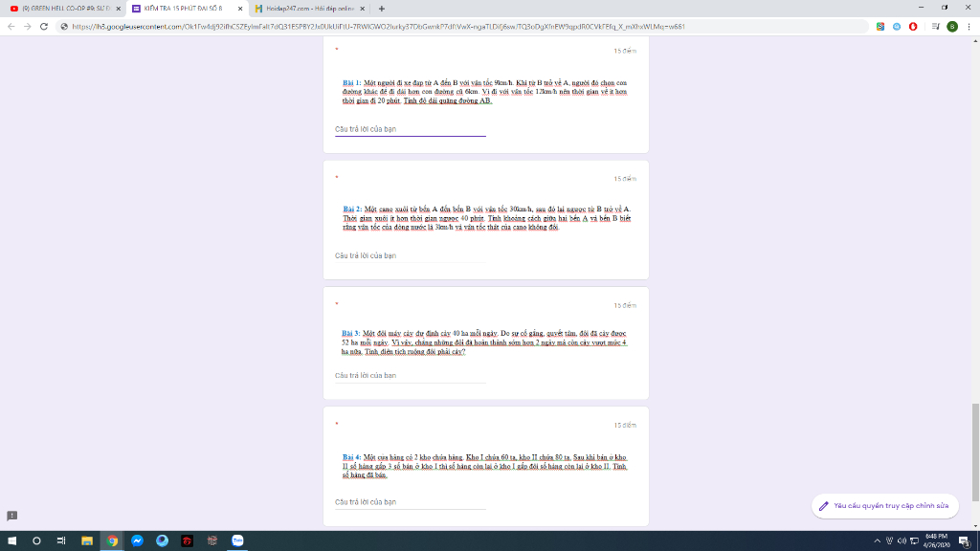980x551 pixels.
Task: Click the Bài 2 problem text
Action: click(x=486, y=218)
